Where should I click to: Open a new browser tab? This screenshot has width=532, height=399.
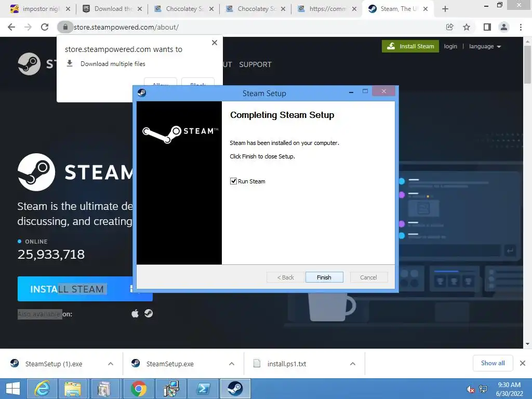(x=445, y=9)
